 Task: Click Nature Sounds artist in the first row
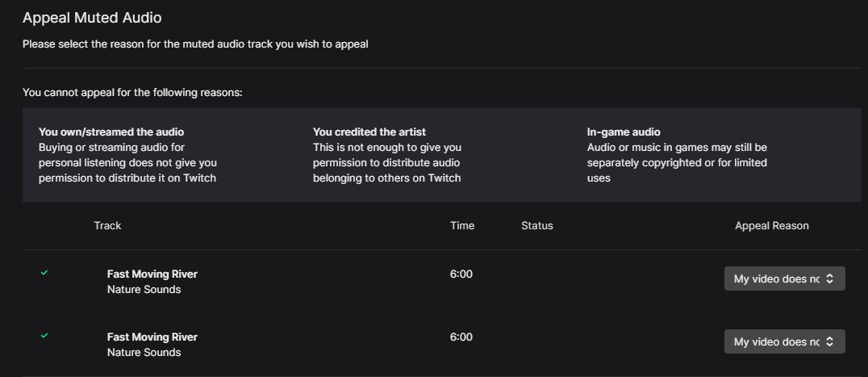(x=144, y=289)
